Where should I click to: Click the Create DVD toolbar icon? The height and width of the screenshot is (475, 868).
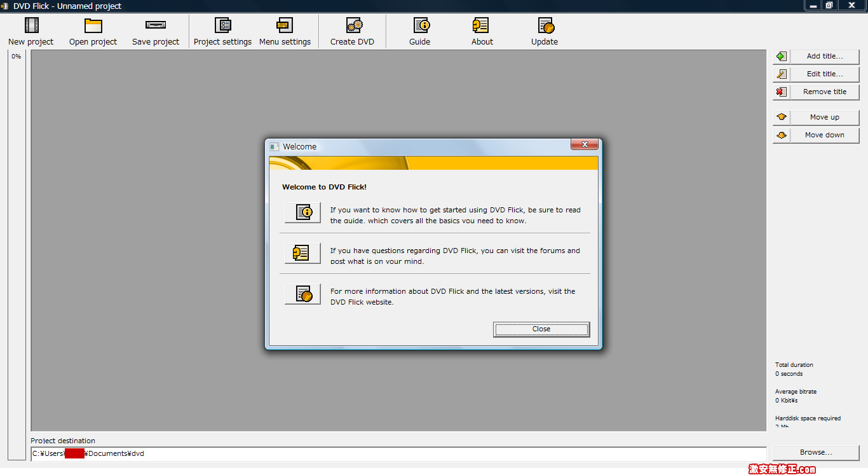click(x=354, y=25)
